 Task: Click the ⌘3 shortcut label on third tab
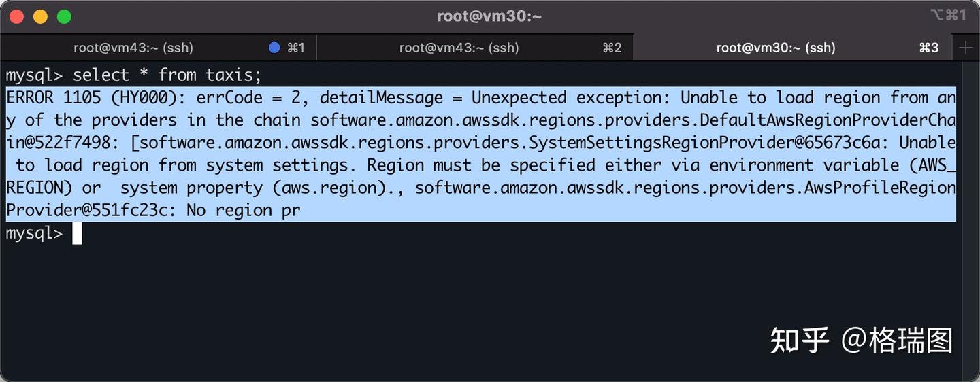tap(929, 48)
